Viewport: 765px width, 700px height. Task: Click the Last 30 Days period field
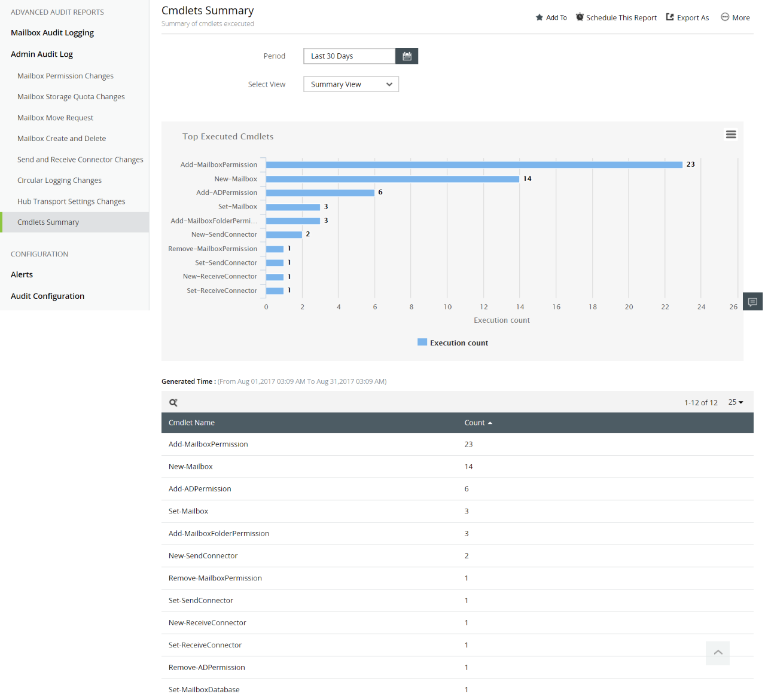[349, 56]
